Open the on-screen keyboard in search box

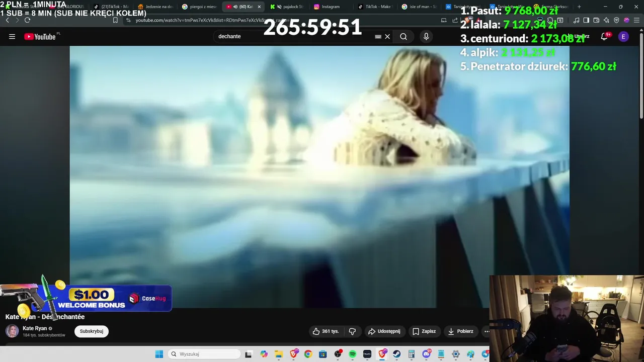[x=378, y=37]
